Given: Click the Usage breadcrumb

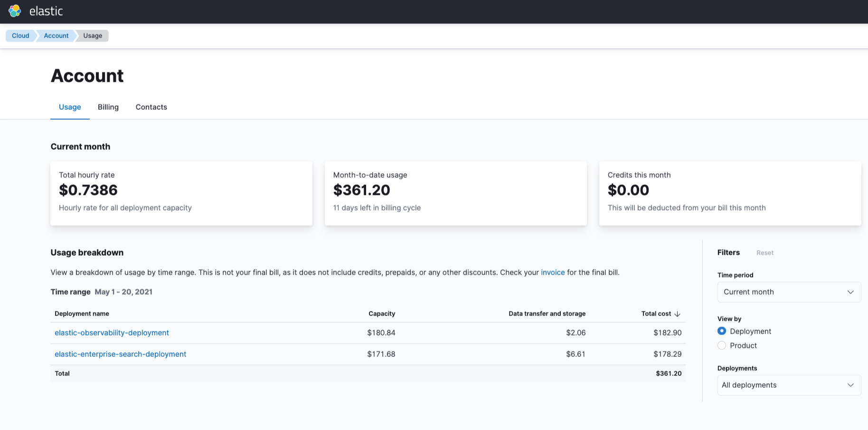Looking at the screenshot, I should [x=93, y=36].
